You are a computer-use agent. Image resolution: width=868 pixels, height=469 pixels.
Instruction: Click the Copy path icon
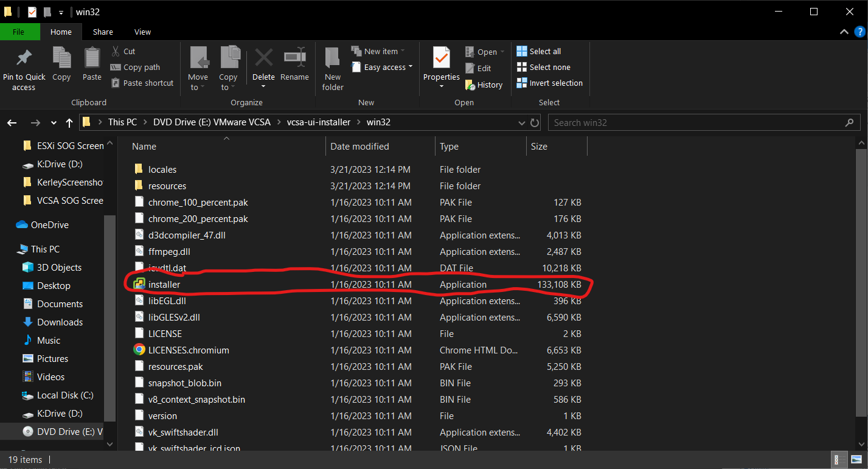(116, 67)
